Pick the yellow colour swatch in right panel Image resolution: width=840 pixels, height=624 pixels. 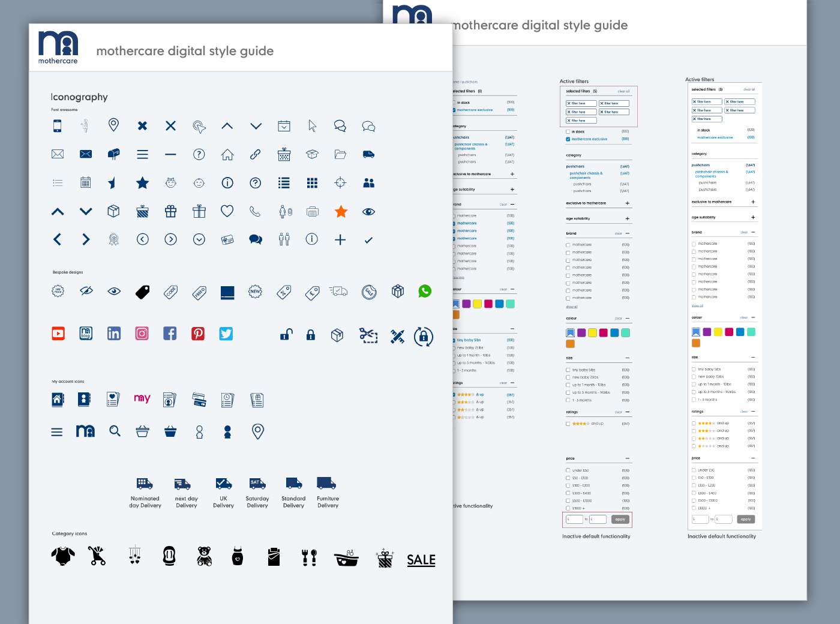[718, 332]
